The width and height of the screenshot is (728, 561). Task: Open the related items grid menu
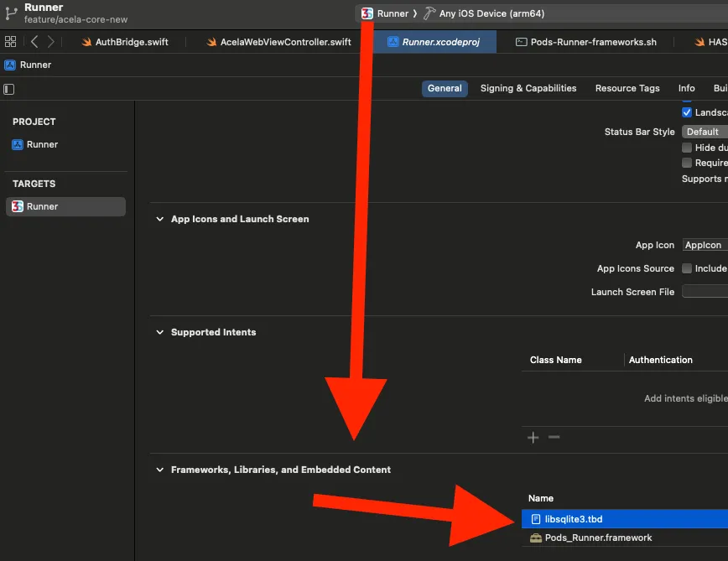[x=10, y=42]
